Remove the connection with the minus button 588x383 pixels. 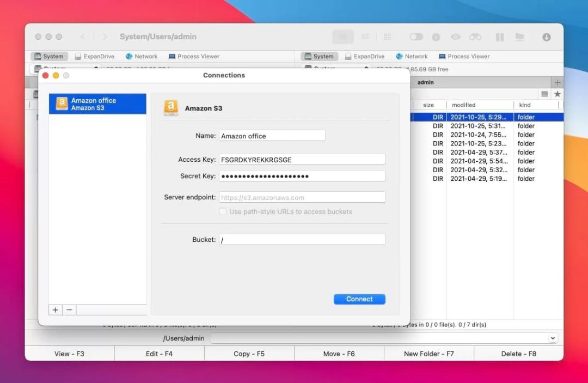69,310
